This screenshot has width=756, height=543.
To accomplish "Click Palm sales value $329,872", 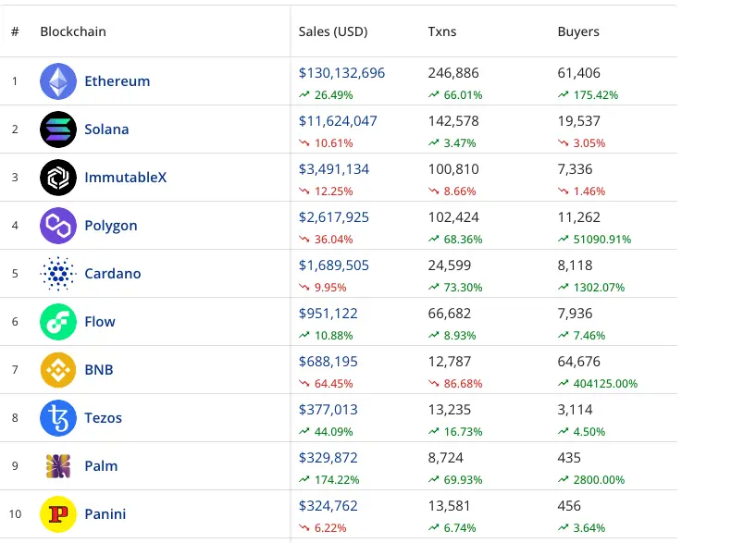I will tap(328, 458).
